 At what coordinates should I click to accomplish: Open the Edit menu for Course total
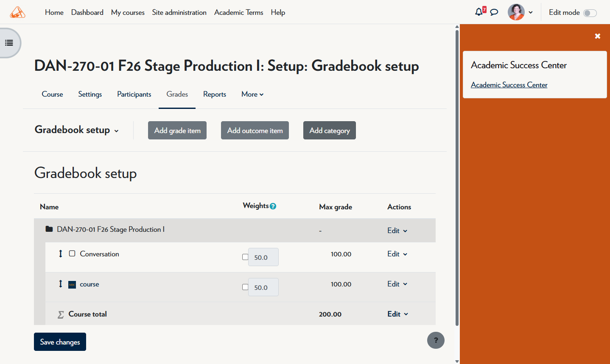[x=397, y=314]
